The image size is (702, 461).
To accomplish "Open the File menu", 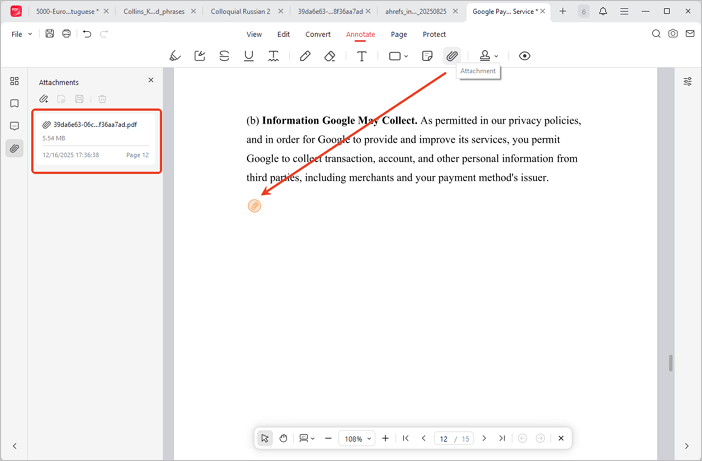I will coord(21,34).
